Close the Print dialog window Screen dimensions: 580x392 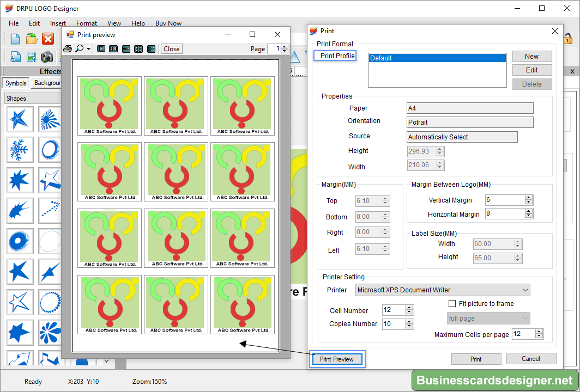coord(554,31)
